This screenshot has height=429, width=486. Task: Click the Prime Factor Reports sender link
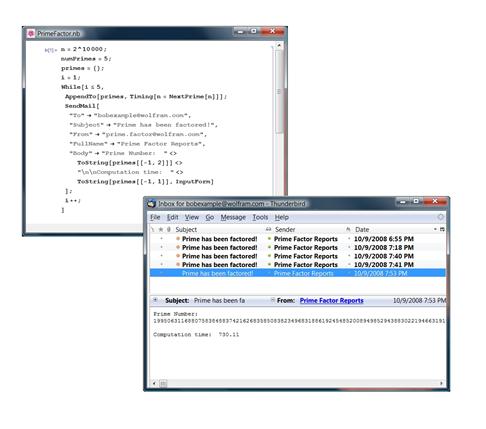coord(331,300)
